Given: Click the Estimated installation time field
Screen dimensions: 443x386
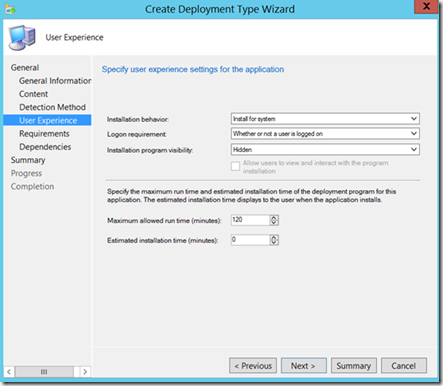Looking at the screenshot, I should pyautogui.click(x=250, y=240).
